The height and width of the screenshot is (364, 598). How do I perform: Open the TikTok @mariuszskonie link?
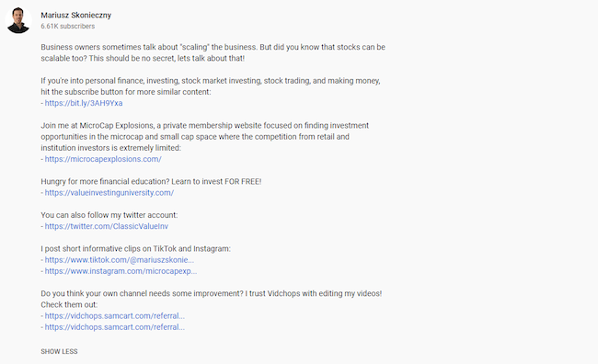coord(120,260)
